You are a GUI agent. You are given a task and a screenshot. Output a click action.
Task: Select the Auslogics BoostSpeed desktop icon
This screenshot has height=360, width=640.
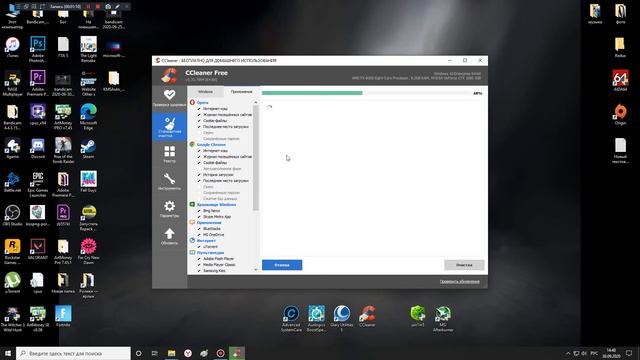(316, 318)
